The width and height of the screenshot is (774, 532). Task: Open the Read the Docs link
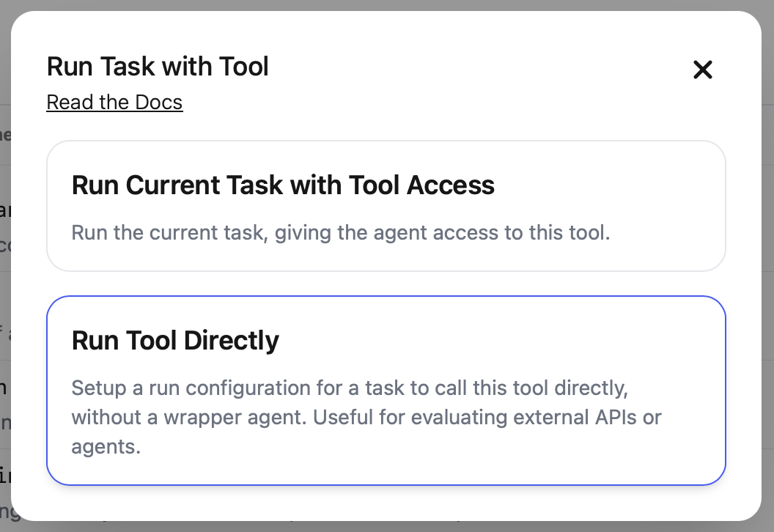coord(114,102)
